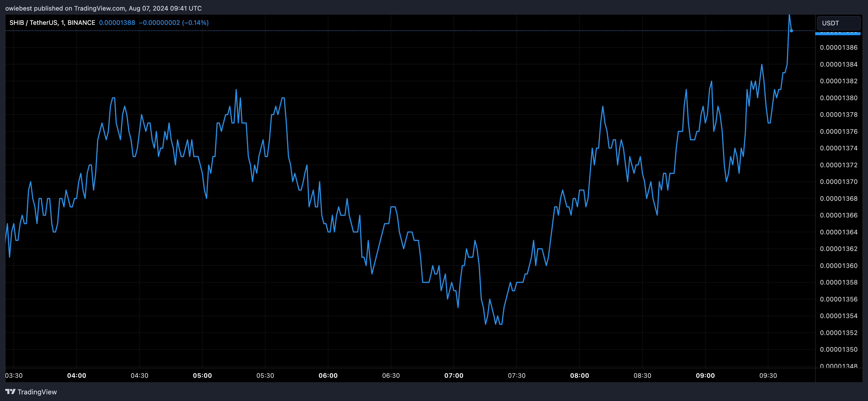
Task: Click the TradingView logo icon
Action: coord(11,391)
